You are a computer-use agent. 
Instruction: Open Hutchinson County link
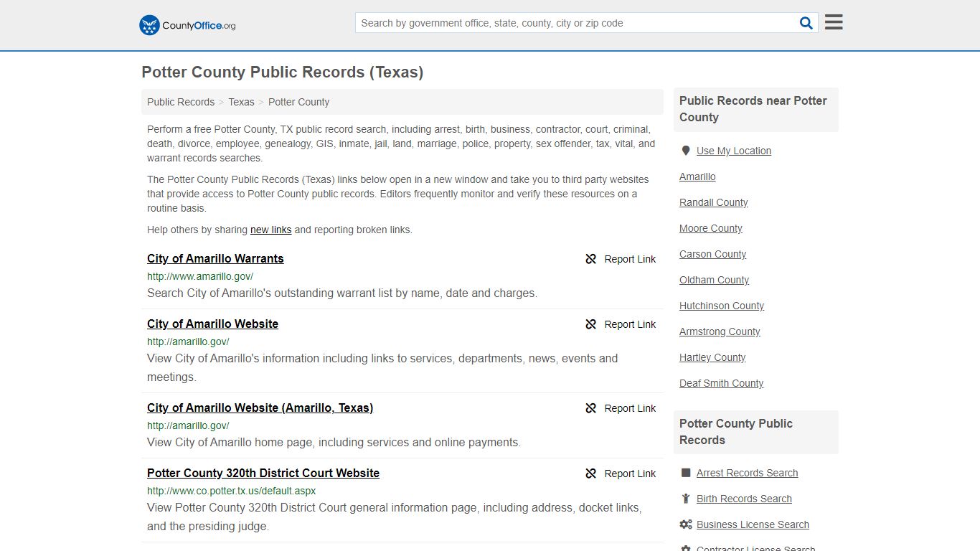[722, 306]
